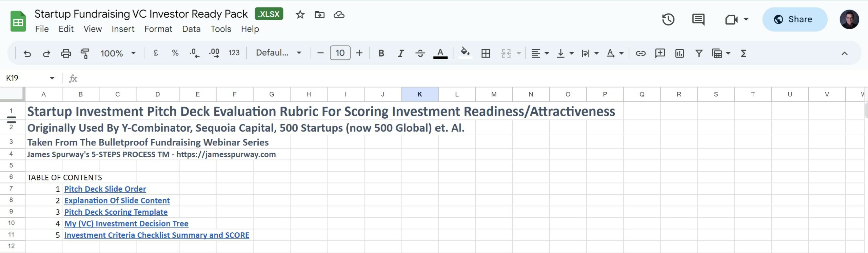Open the Google account avatar

click(x=849, y=19)
